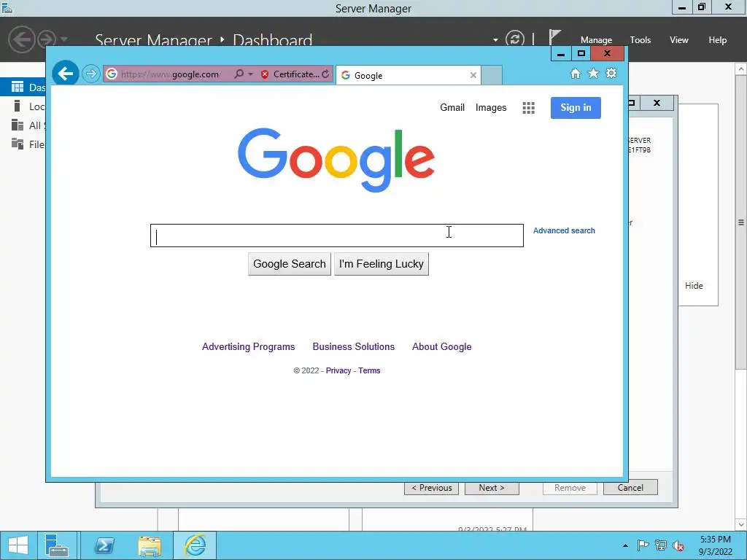
Task: Open Advertising Programs link
Action: point(248,346)
